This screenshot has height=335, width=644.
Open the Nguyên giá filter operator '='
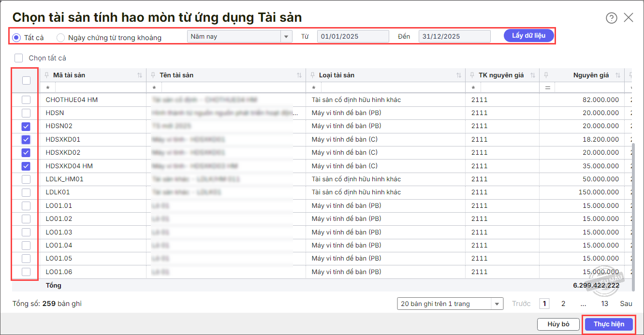(x=547, y=88)
